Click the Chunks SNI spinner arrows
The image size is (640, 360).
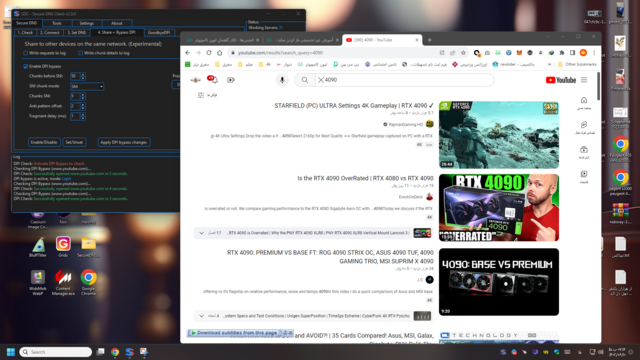(x=83, y=96)
